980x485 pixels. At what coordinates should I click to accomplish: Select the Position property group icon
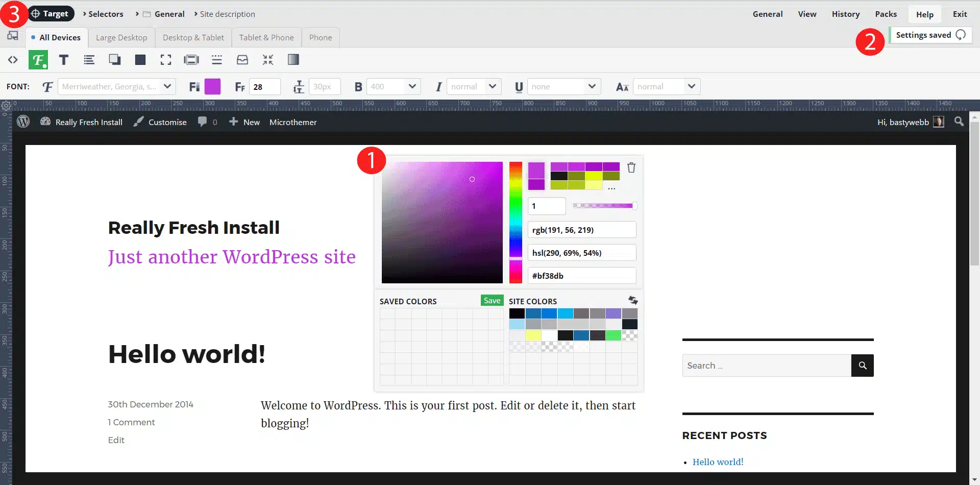(x=268, y=60)
